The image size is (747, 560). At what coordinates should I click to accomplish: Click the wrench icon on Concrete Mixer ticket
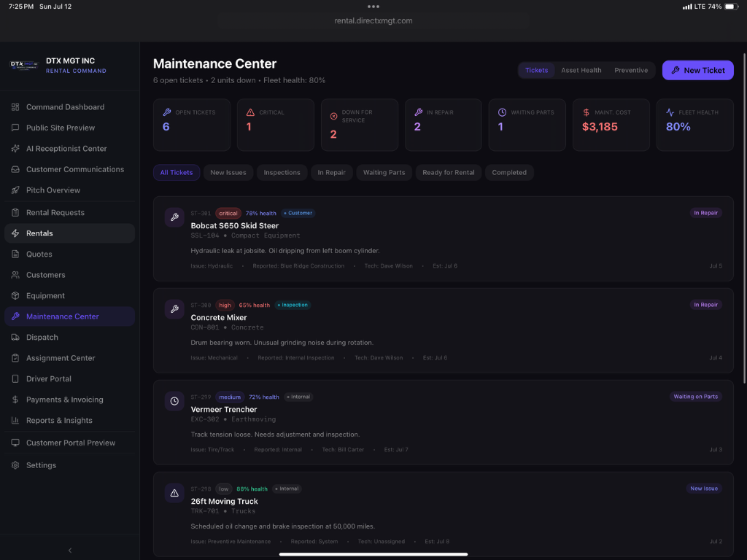coord(174,309)
